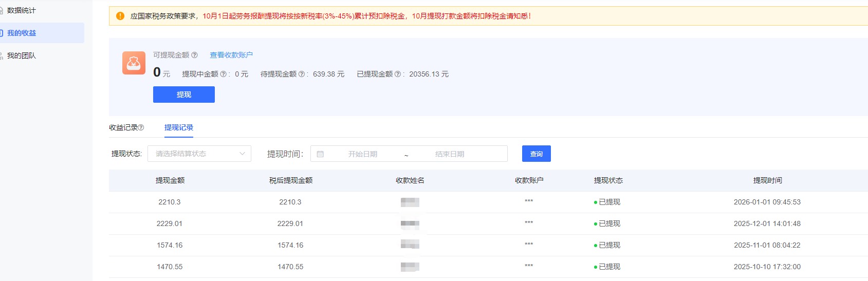Screen dimensions: 868x281
Task: Click the 结束日期 end date field
Action: [450, 154]
